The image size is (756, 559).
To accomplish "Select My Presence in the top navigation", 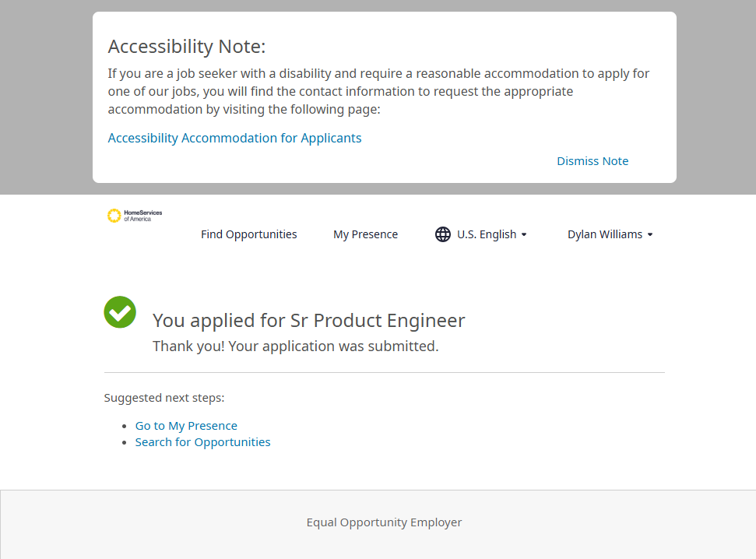I will point(365,234).
